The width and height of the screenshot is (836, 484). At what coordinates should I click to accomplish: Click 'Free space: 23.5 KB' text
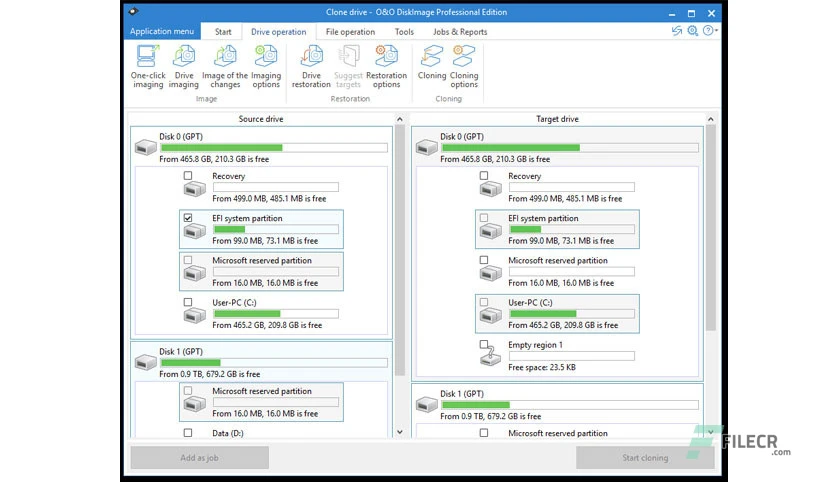click(x=542, y=367)
